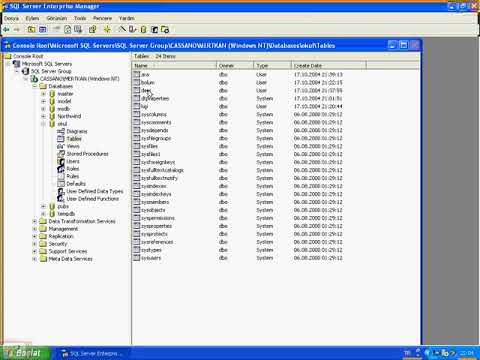Expand the Replication folder node
480x360 pixels.
(34, 236)
